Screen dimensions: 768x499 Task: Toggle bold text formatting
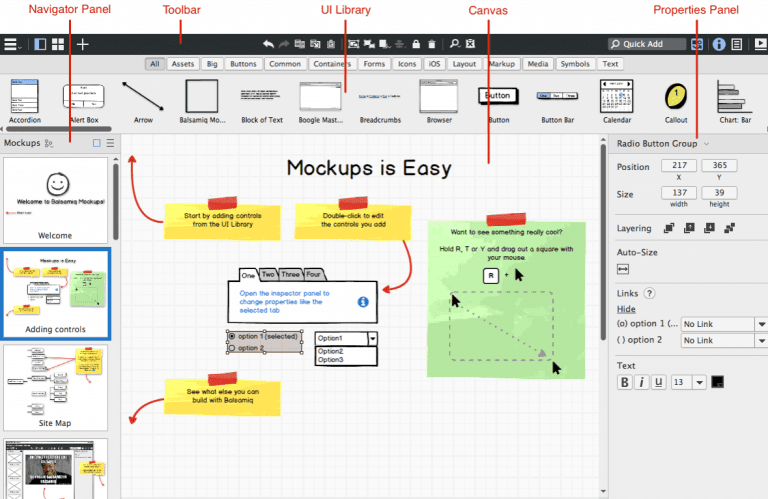[x=625, y=382]
